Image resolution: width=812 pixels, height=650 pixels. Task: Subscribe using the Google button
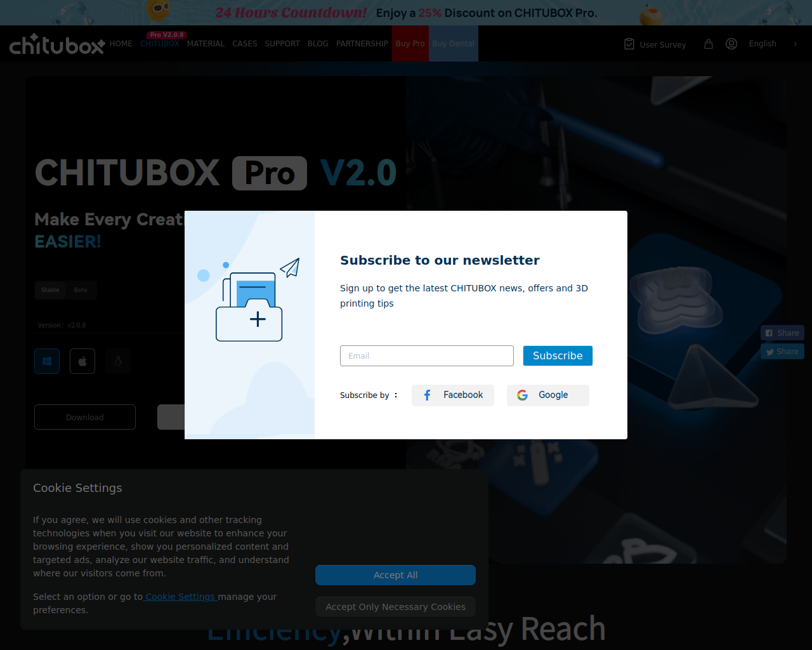click(548, 395)
